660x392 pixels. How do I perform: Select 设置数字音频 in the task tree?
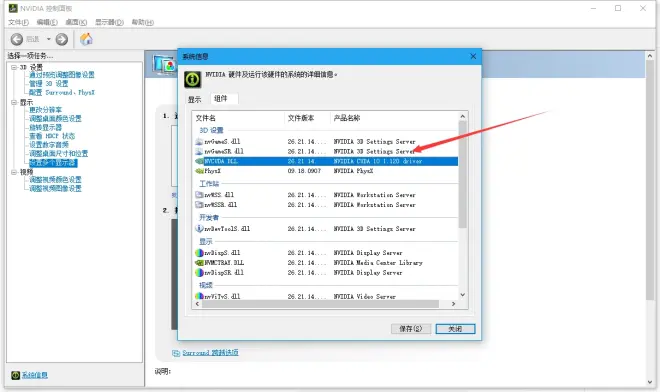(x=49, y=145)
